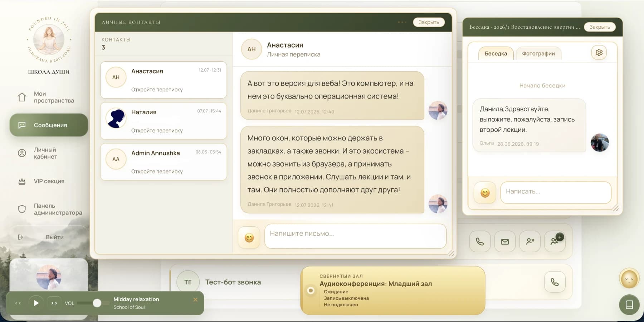Open VIP секция in sidebar

coord(49,181)
